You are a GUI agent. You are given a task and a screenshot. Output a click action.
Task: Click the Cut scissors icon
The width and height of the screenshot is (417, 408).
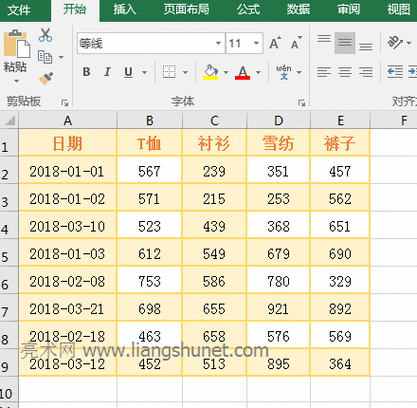coord(45,35)
